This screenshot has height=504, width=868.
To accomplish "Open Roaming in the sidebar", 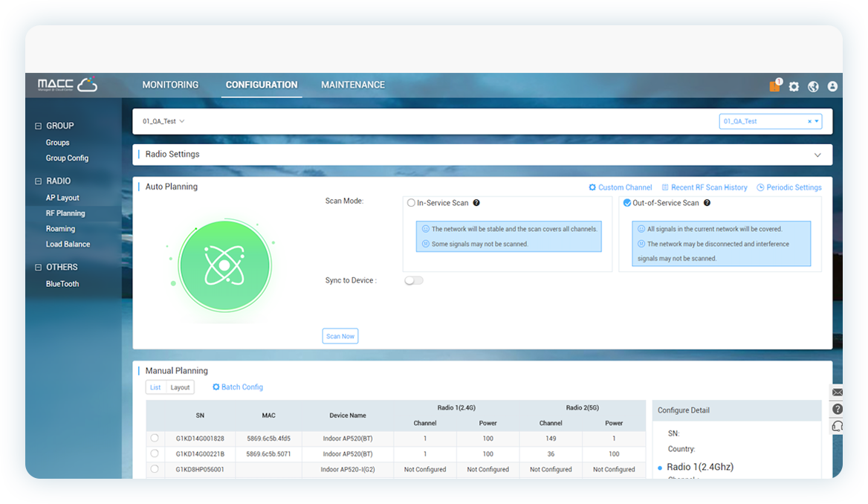I will [x=60, y=229].
